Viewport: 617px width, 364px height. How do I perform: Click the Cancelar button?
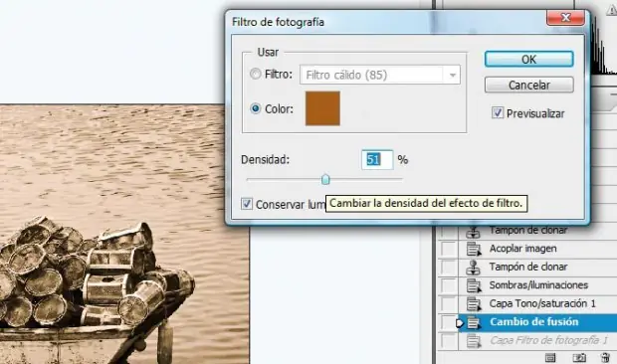coord(528,85)
